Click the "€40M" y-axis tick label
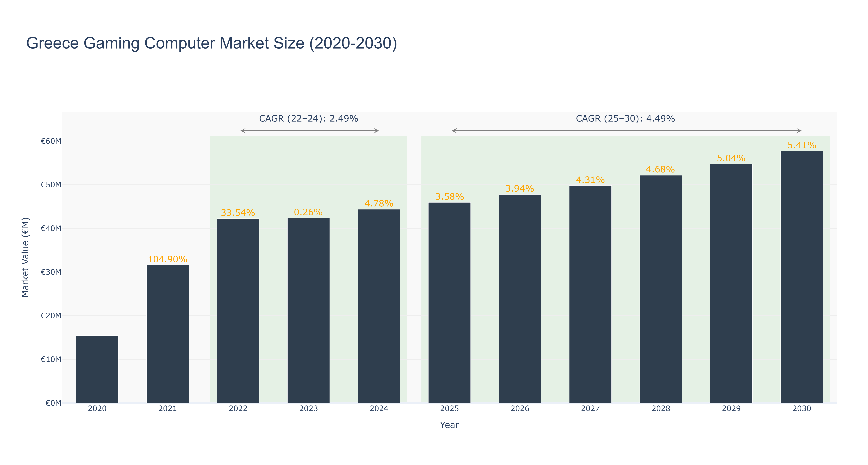The image size is (868, 465). click(x=51, y=228)
